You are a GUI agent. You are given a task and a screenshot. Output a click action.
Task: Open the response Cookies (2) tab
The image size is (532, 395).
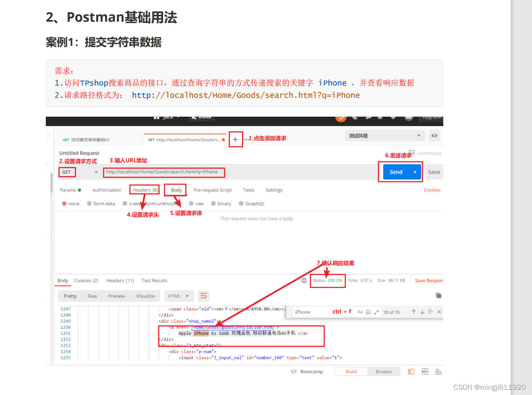(x=86, y=280)
